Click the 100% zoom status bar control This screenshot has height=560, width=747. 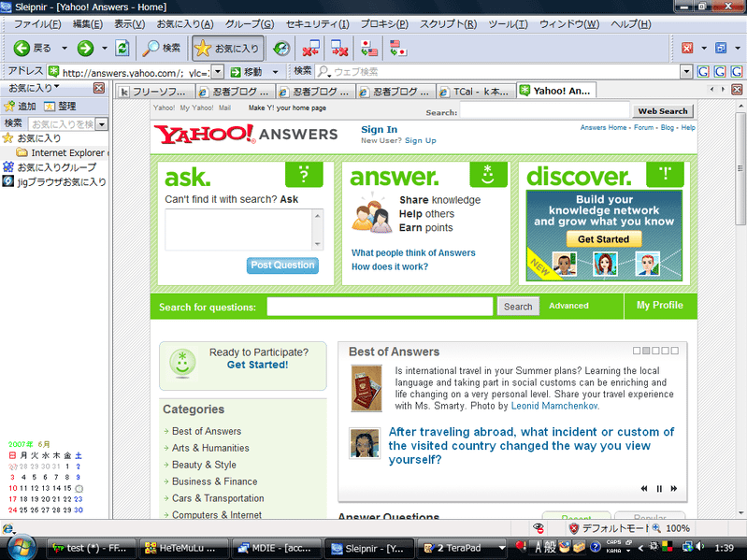(671, 528)
